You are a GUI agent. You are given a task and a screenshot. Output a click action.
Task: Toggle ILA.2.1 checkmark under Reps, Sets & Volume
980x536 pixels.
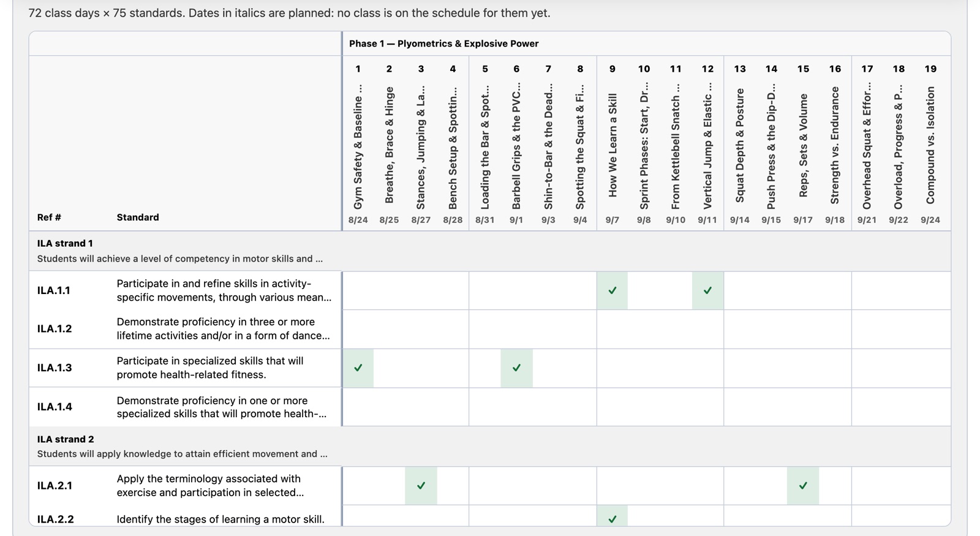click(803, 486)
